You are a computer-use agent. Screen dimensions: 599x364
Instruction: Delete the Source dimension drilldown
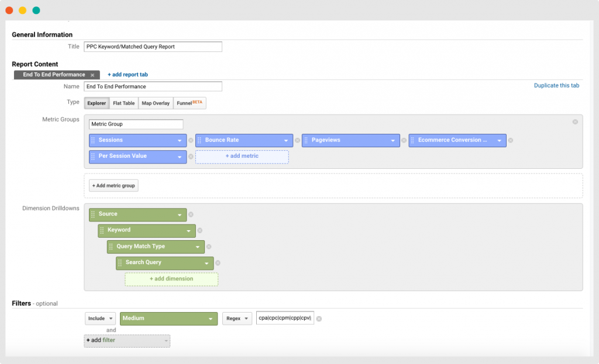191,214
